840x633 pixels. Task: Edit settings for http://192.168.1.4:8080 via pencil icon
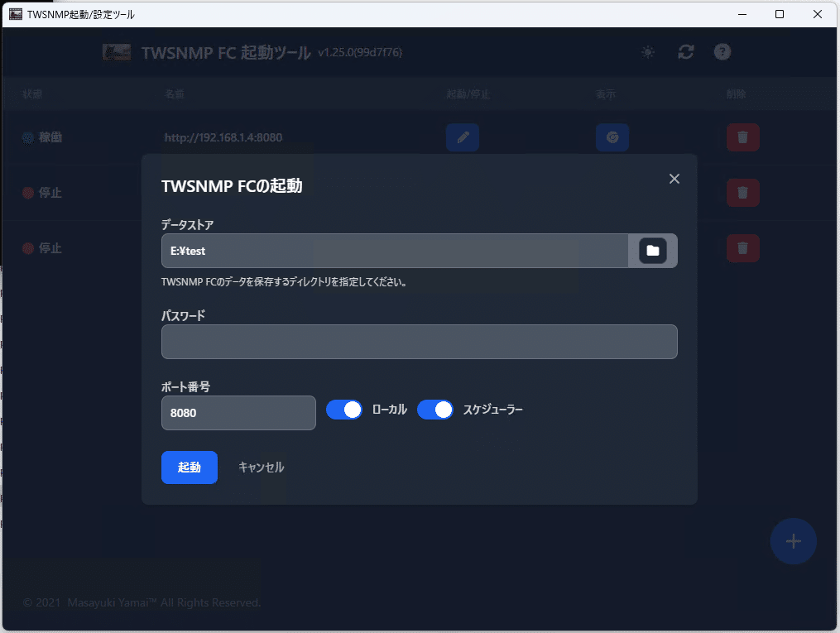(x=463, y=137)
